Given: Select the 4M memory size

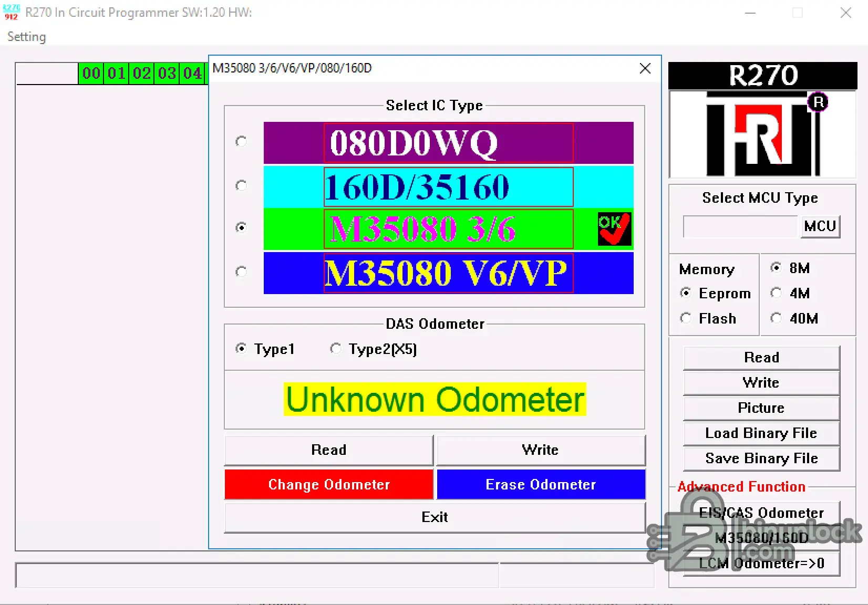Looking at the screenshot, I should [790, 293].
